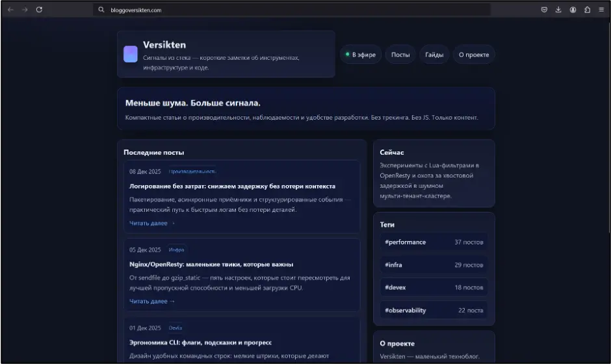Click the browser forward arrow
The height and width of the screenshot is (364, 611).
tap(25, 10)
